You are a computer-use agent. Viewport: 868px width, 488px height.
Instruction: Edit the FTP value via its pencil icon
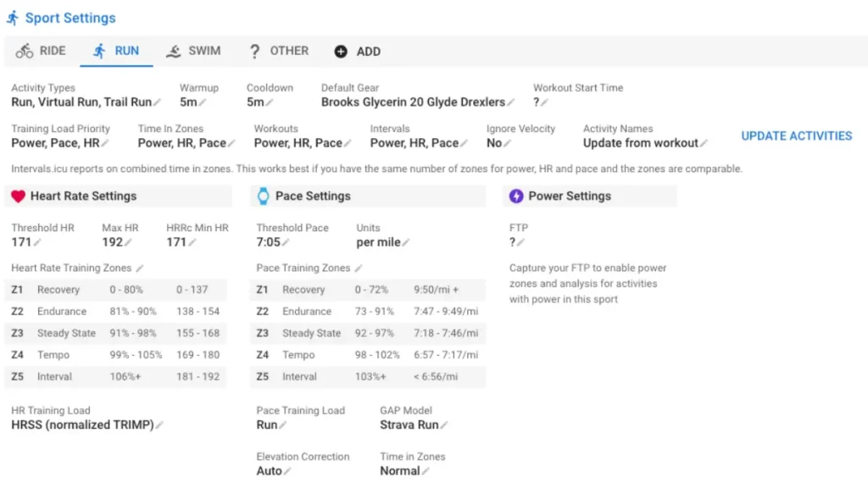pyautogui.click(x=520, y=242)
